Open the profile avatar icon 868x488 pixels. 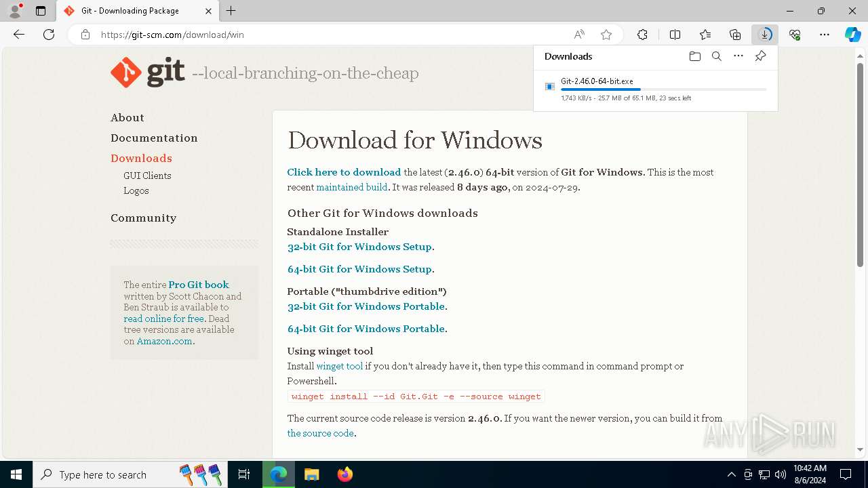click(15, 11)
